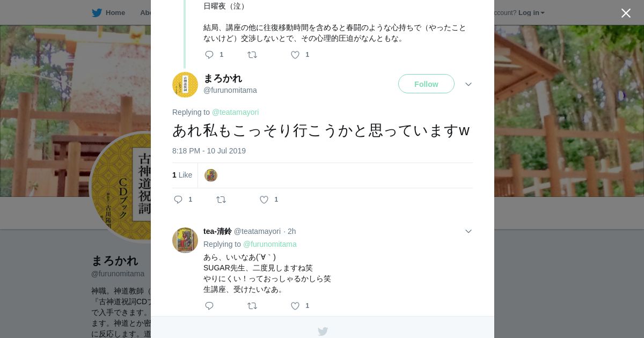
Task: Retweet tea-清鈴's bottom tweet
Action: pos(252,306)
